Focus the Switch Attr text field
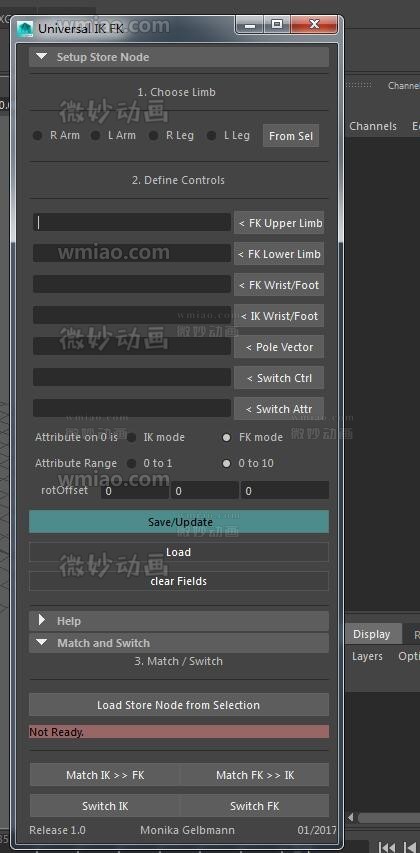 132,409
